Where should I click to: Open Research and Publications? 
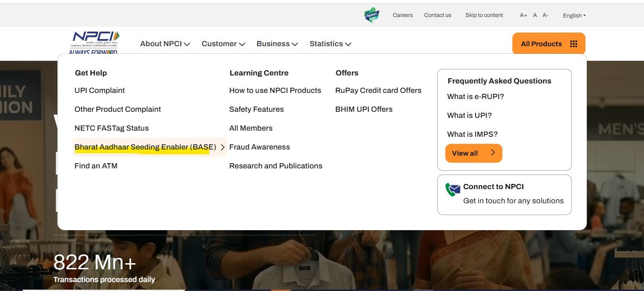276,166
